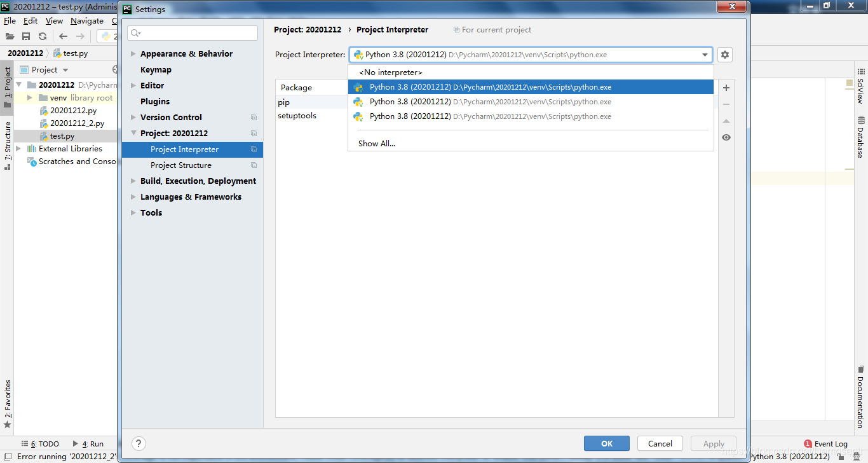Screen dimensions: 868x463
Task: Expand the venv folder in project tree
Action: 30,98
